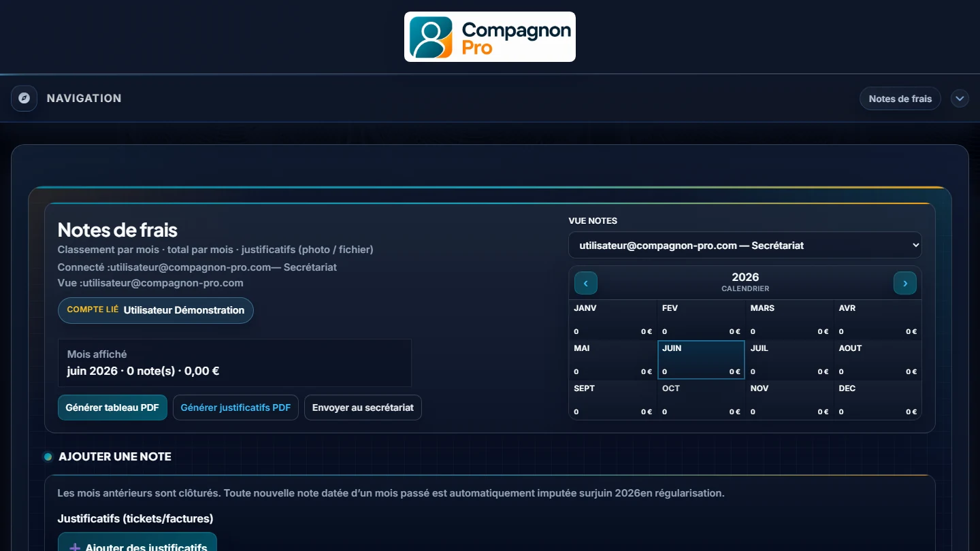This screenshot has height=551, width=980.
Task: Select the SEPT month cell
Action: pyautogui.click(x=613, y=400)
